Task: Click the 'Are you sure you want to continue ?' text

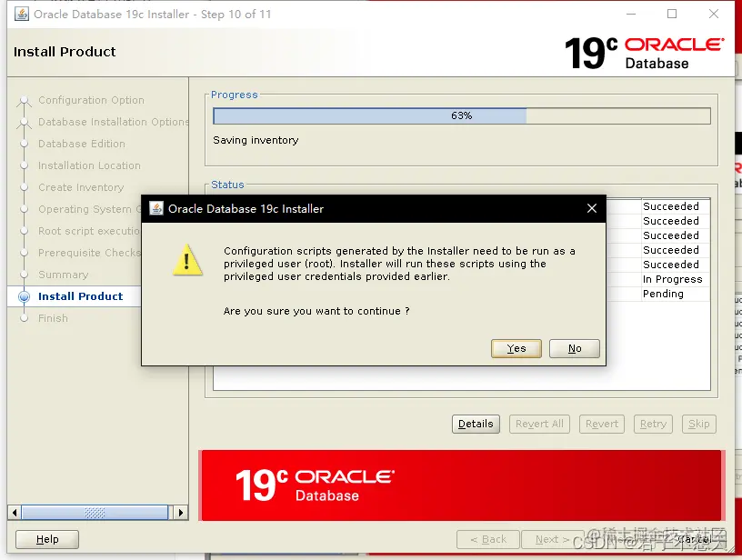Action: coord(316,311)
